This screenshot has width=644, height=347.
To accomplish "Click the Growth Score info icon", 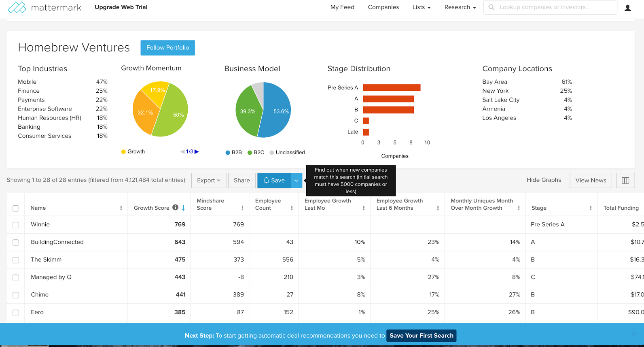I will click(175, 207).
